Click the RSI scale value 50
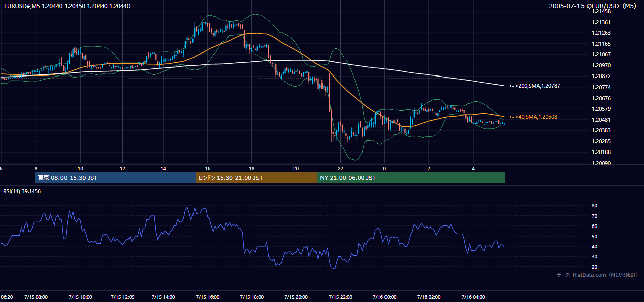 point(594,236)
